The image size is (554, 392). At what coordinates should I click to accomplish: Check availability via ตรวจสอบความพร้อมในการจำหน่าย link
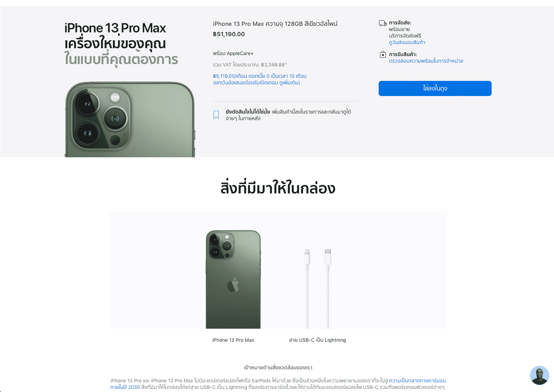426,61
